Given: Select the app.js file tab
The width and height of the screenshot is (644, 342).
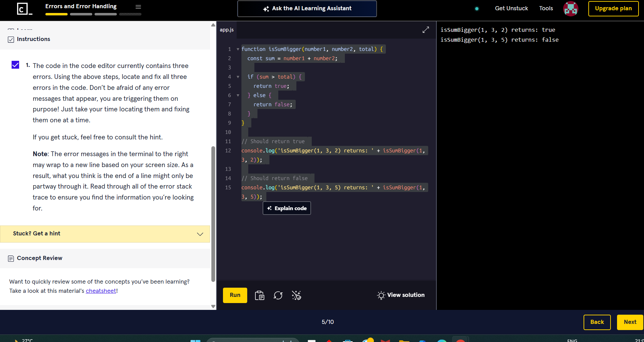Looking at the screenshot, I should [x=227, y=30].
